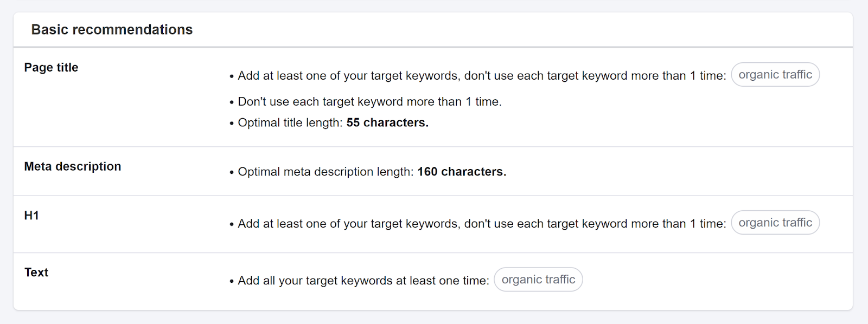Click the bullet marker beside the H1 recommendation
The image size is (868, 324).
pos(231,223)
